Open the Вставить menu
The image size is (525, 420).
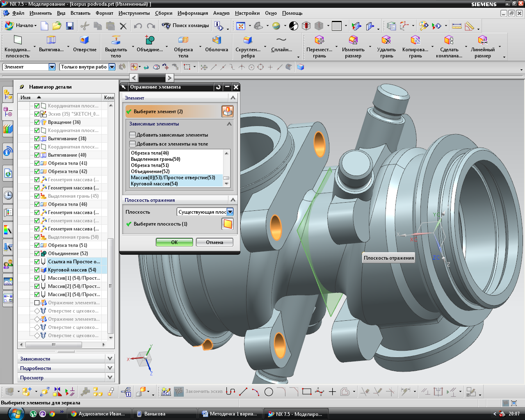click(80, 13)
